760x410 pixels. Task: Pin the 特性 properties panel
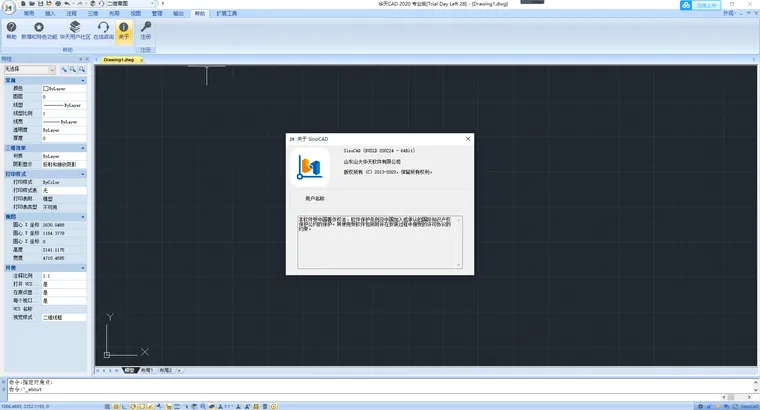[80, 59]
